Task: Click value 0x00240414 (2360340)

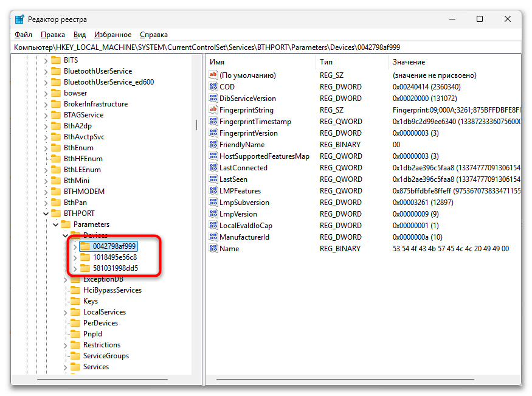Action: 426,86
